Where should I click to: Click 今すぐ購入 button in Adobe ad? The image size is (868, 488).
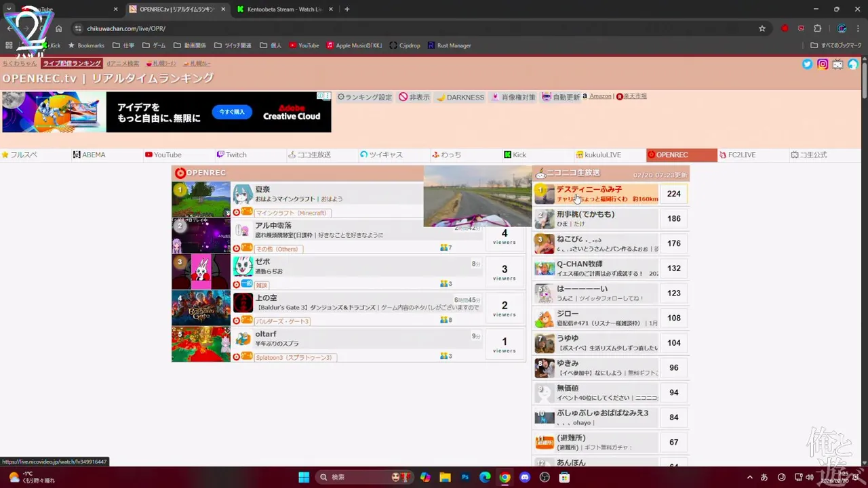click(231, 112)
